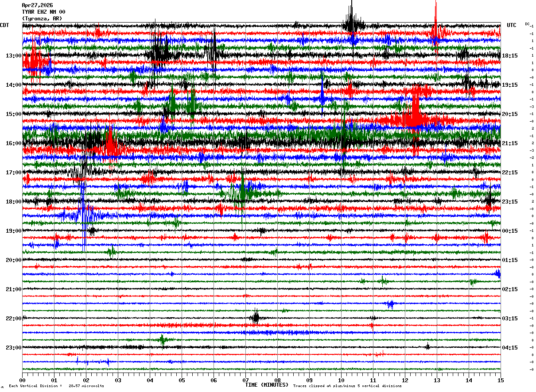
Task: Click the date label Apr27,2026
Action: 37,5
